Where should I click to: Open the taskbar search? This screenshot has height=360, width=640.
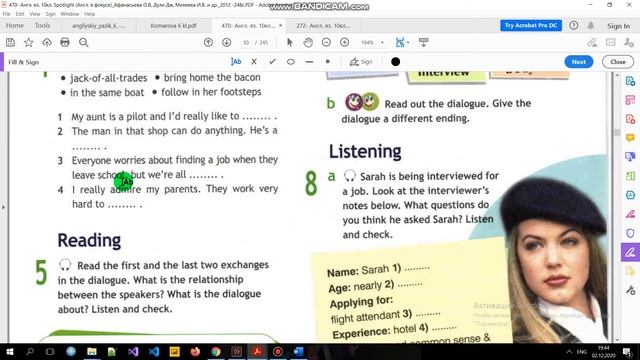30,351
